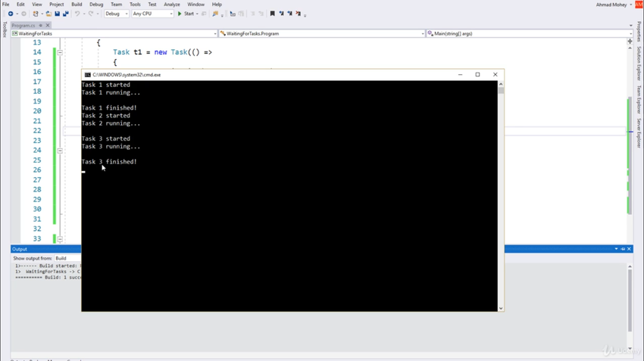Open the Properties side tab
The height and width of the screenshot is (361, 644).
click(639, 32)
